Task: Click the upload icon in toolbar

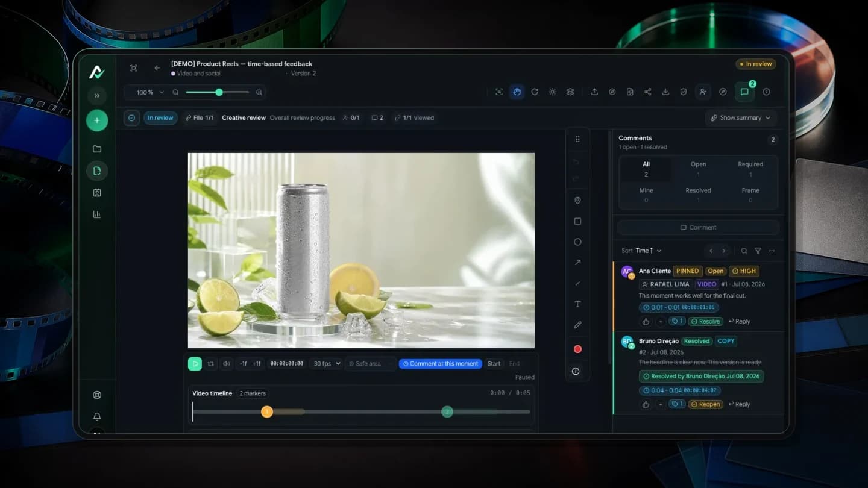Action: pyautogui.click(x=594, y=92)
